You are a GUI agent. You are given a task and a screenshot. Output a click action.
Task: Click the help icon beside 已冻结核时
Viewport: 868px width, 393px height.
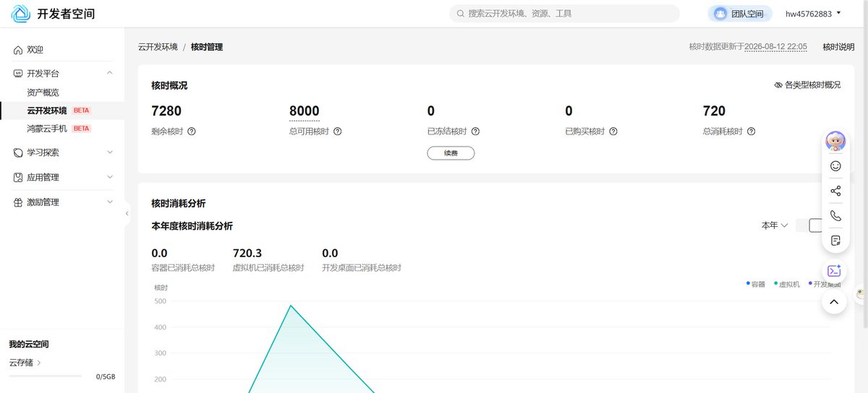coord(475,131)
